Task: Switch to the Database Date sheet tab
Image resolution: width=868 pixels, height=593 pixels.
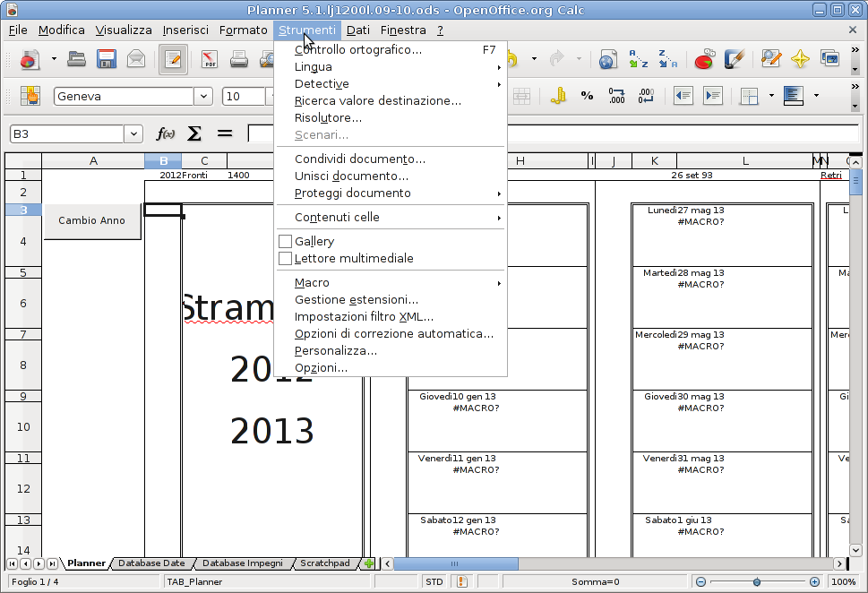Action: [x=151, y=563]
